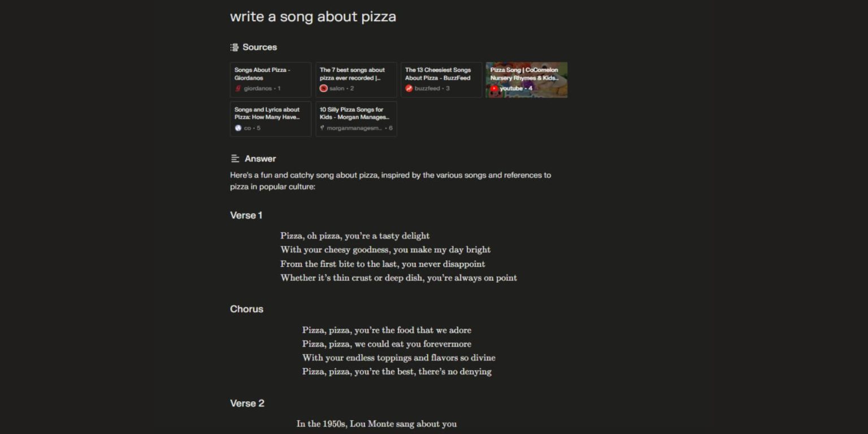868x434 pixels.
Task: Click the Answer lines icon
Action: click(235, 159)
